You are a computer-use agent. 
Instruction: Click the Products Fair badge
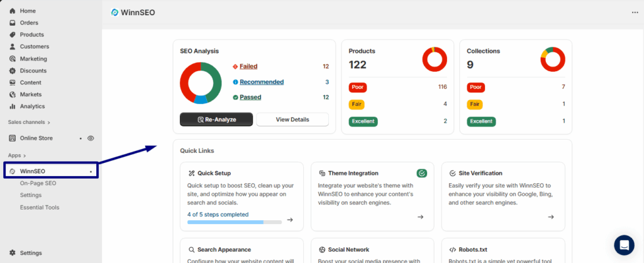(x=357, y=104)
